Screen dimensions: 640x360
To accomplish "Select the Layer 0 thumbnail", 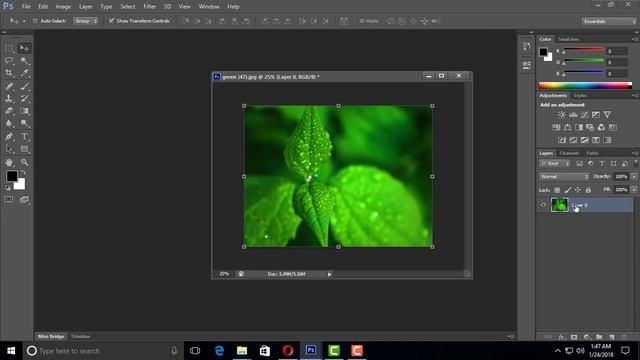I will pos(560,205).
